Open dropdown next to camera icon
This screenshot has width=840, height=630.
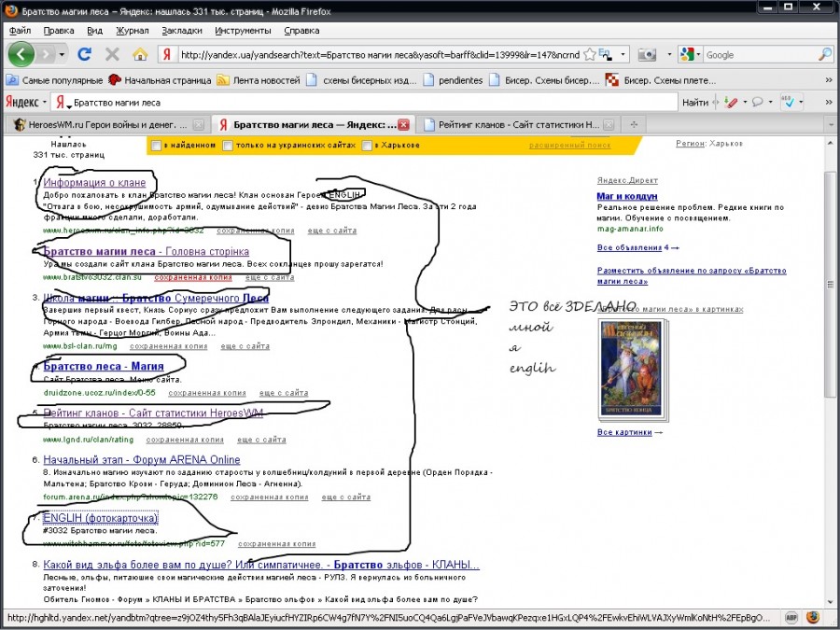[669, 55]
